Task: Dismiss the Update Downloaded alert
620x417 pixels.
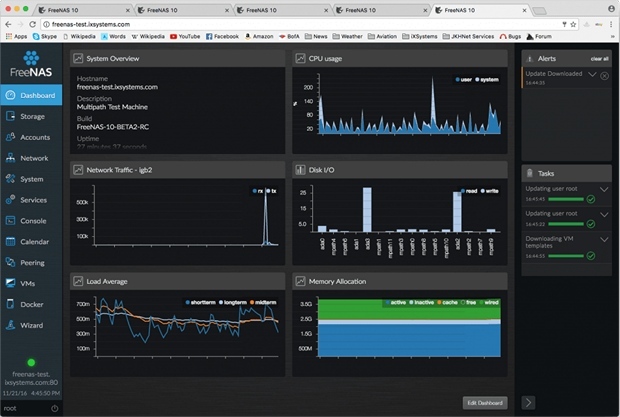Action: click(605, 75)
